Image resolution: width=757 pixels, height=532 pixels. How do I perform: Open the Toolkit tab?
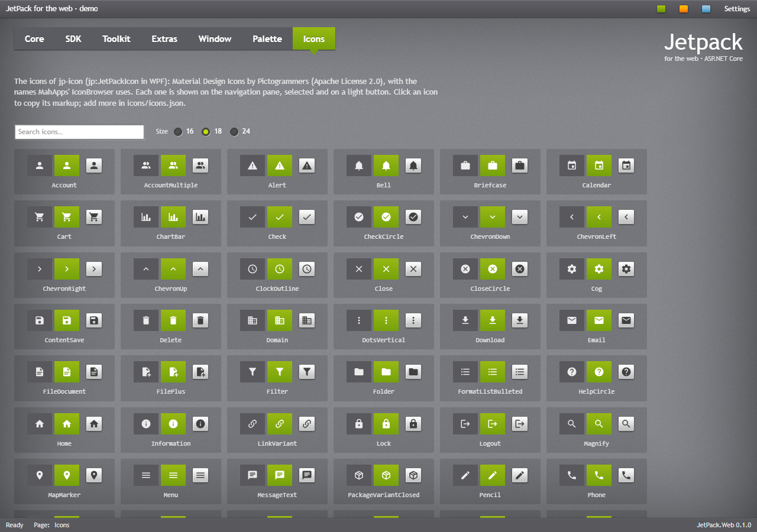click(x=117, y=39)
